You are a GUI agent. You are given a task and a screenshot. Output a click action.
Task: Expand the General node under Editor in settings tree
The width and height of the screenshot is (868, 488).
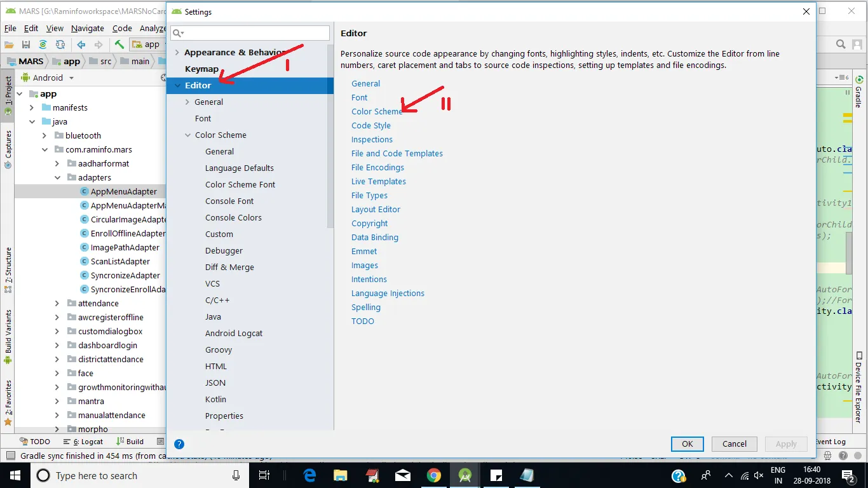click(x=187, y=102)
